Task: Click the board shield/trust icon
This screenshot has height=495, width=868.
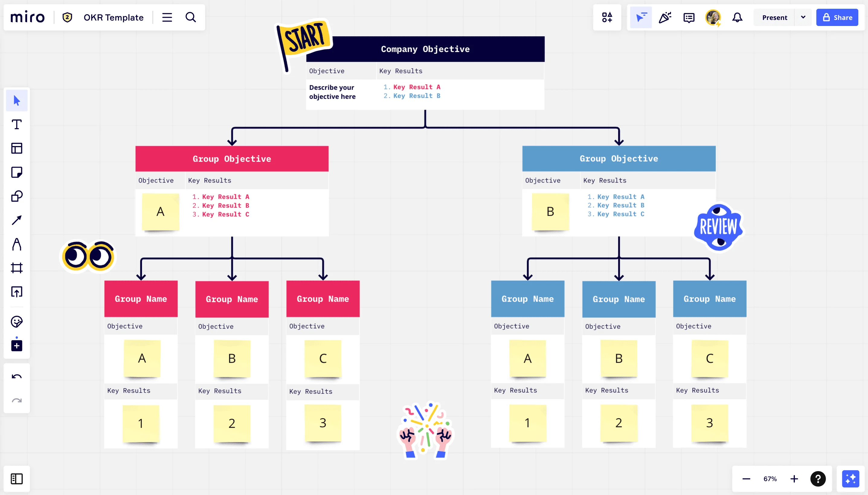Action: (x=67, y=17)
